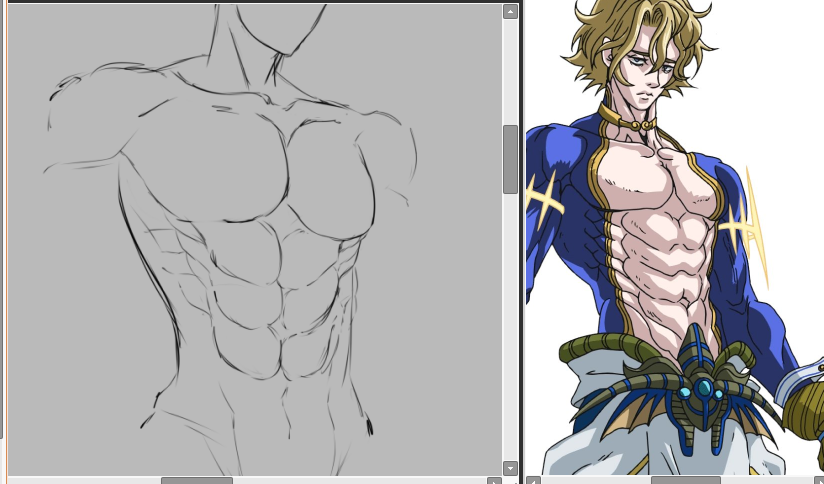Viewport: 824px width, 484px height.
Task: Click the up arrow of the sketch canvas vertical scrollbar
Action: [510, 12]
